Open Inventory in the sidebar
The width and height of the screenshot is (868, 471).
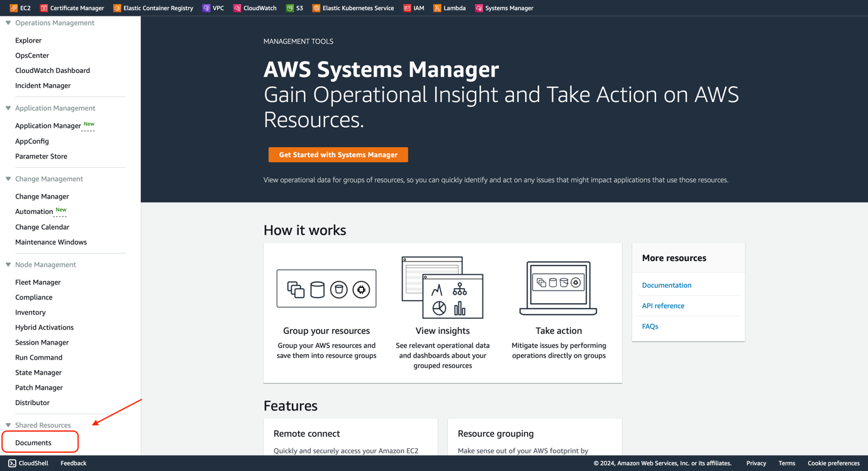pyautogui.click(x=30, y=313)
